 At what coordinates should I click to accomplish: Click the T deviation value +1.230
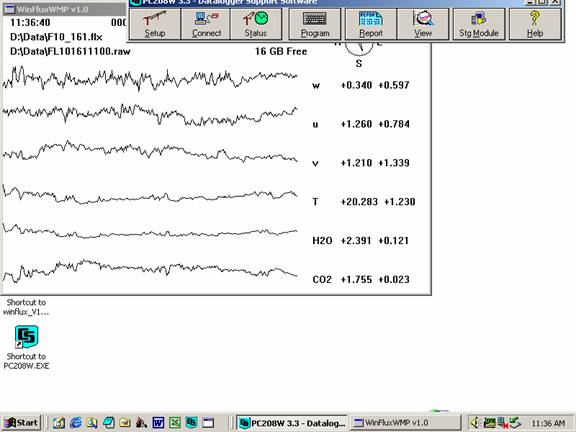click(x=400, y=202)
